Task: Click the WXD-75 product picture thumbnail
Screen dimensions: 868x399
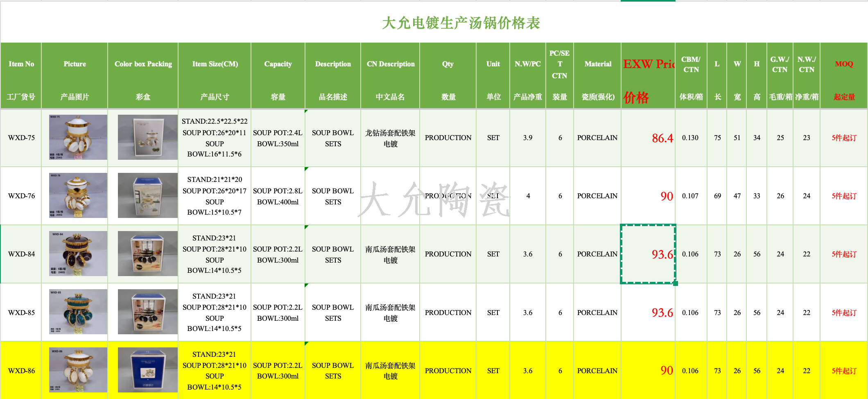Action: tap(78, 137)
